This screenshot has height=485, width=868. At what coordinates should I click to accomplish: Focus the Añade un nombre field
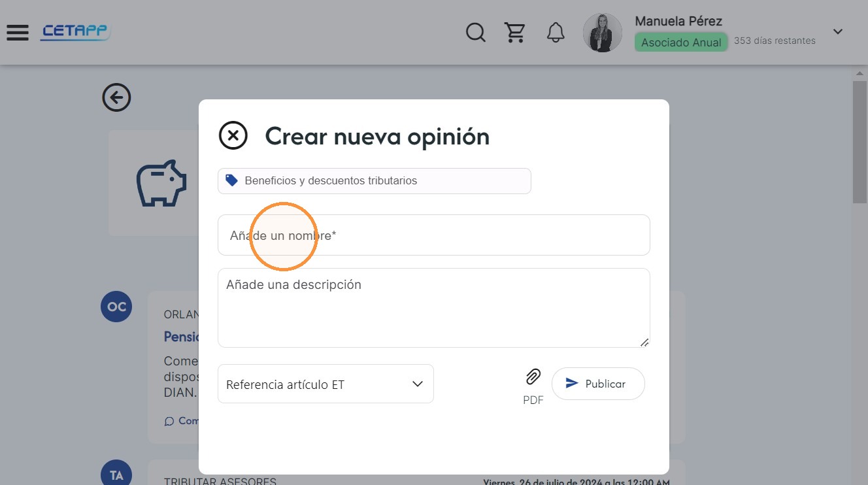click(434, 235)
